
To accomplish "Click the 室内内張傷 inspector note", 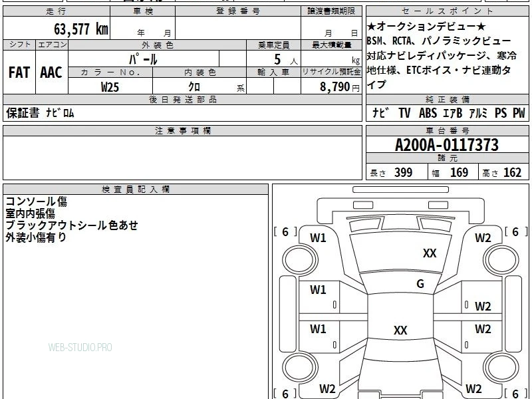I will click(30, 213).
